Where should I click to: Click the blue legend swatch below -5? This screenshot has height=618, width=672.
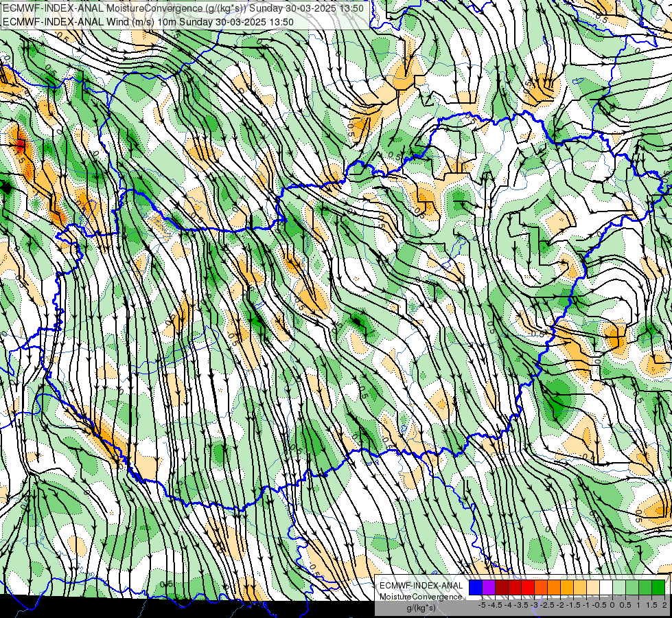pyautogui.click(x=476, y=587)
